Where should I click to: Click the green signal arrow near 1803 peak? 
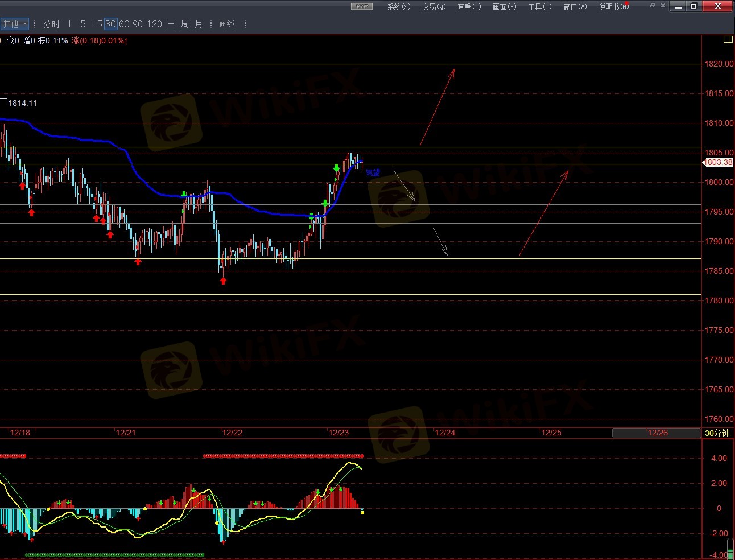coord(337,168)
